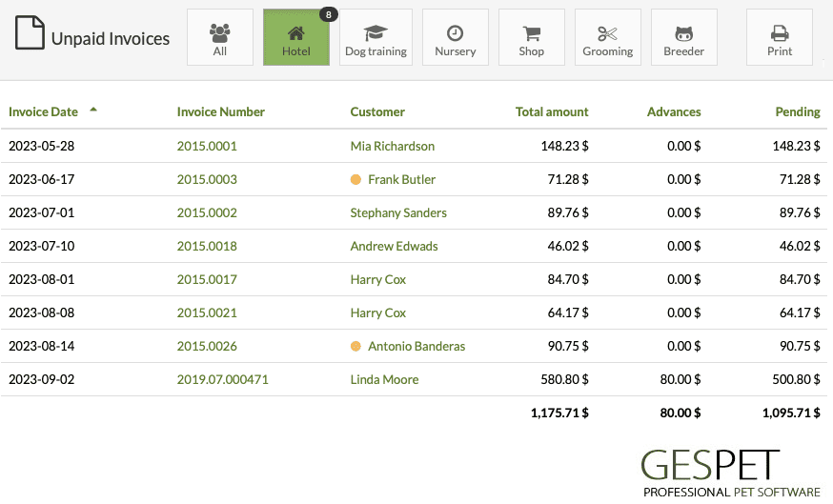Click the badge count on Hotel tab
The height and width of the screenshot is (504, 833).
point(328,14)
